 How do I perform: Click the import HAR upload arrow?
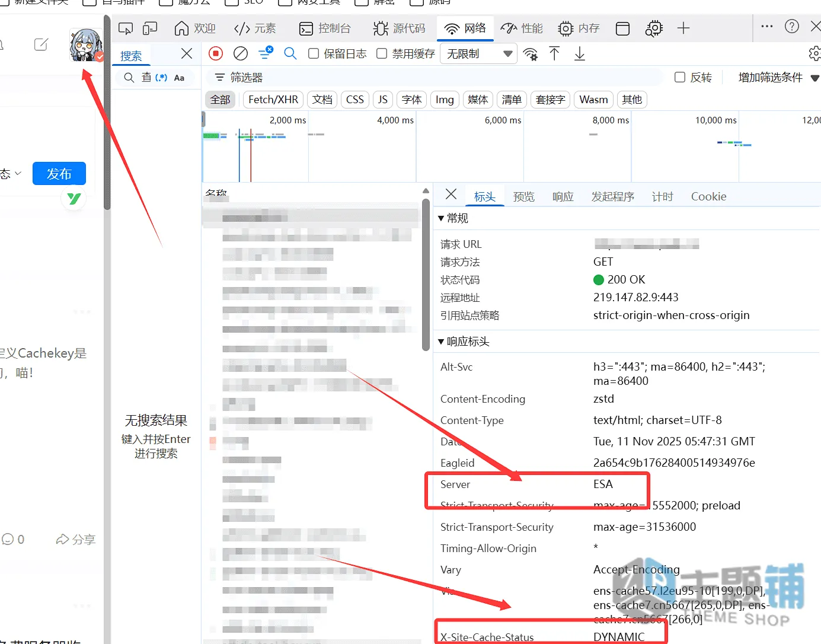(554, 54)
